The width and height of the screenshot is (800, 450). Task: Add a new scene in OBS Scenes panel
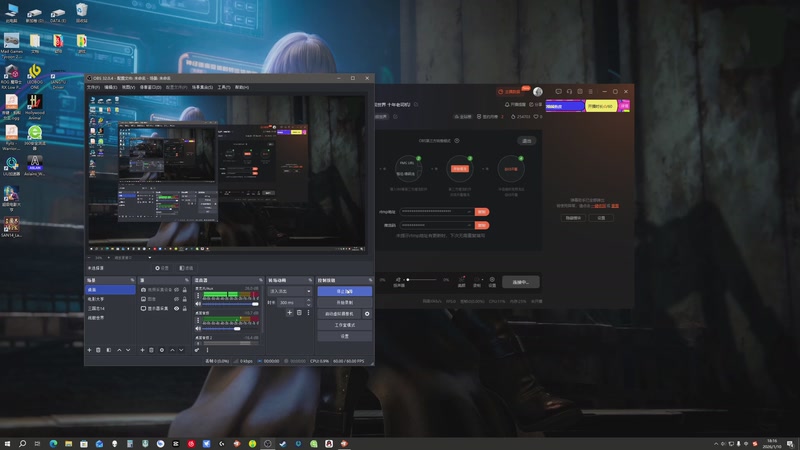coord(89,350)
